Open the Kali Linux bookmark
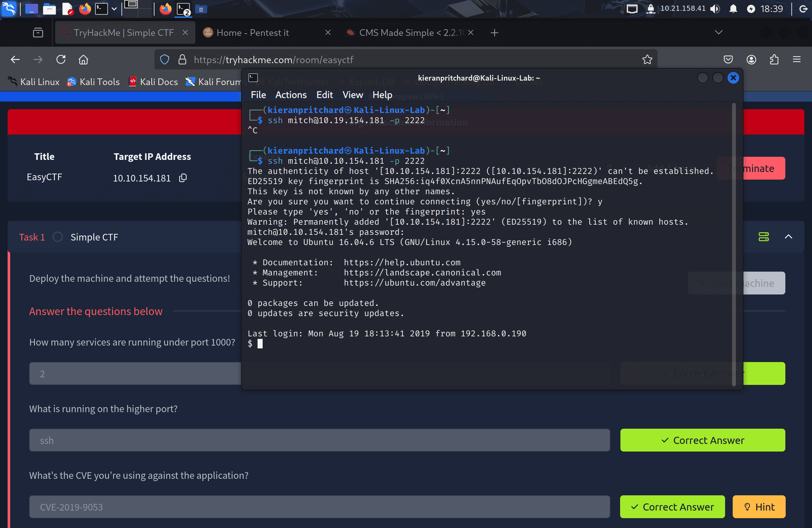The width and height of the screenshot is (812, 528). pyautogui.click(x=33, y=82)
